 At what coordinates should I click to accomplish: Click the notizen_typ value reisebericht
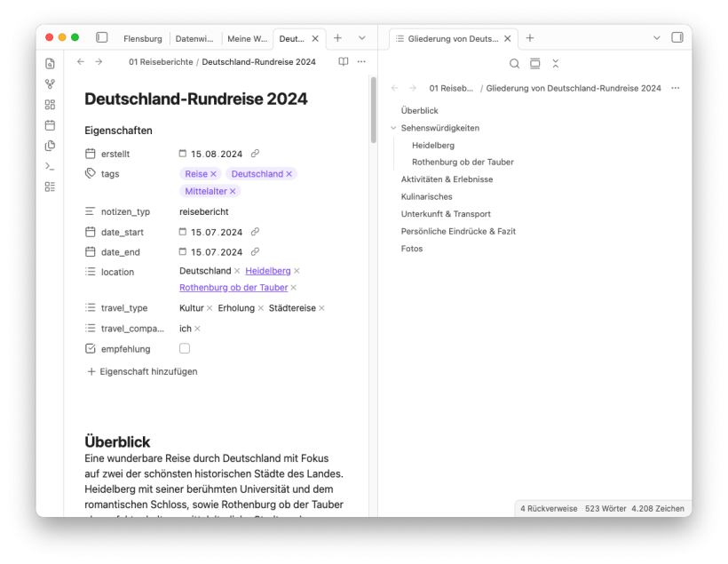[204, 211]
